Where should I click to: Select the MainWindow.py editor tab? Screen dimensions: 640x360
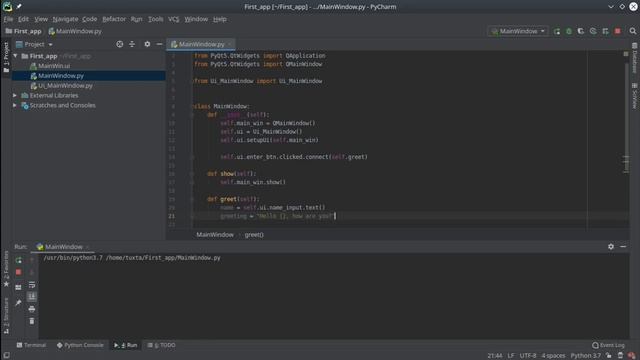point(201,44)
